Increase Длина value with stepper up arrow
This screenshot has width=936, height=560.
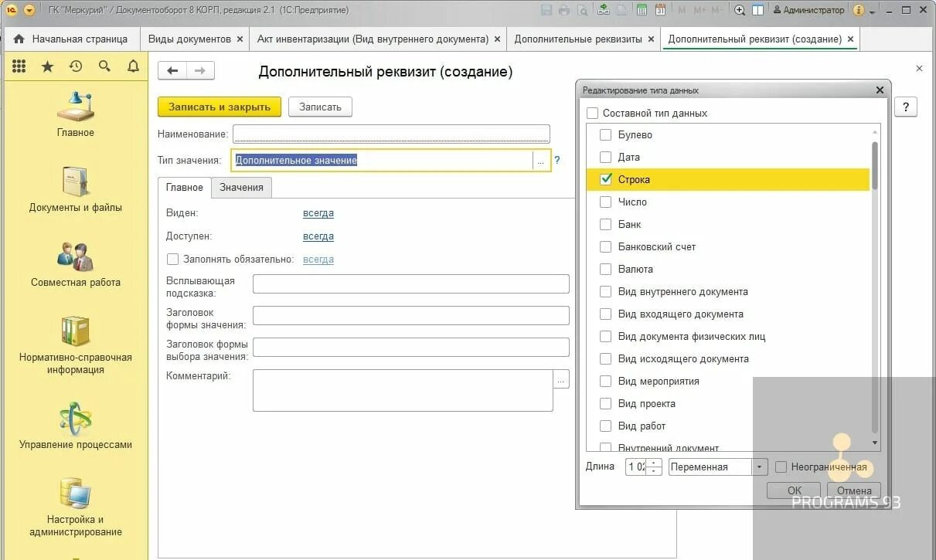[x=654, y=463]
